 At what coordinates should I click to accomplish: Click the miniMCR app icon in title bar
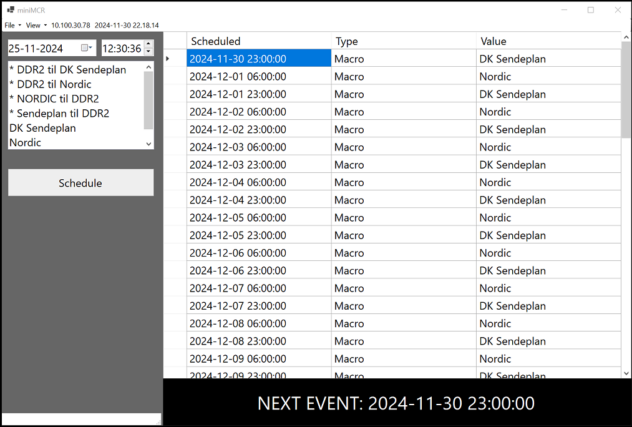click(x=9, y=9)
